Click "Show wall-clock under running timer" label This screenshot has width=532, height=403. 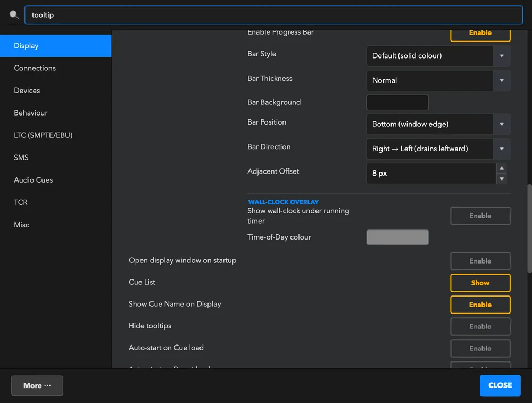click(298, 216)
